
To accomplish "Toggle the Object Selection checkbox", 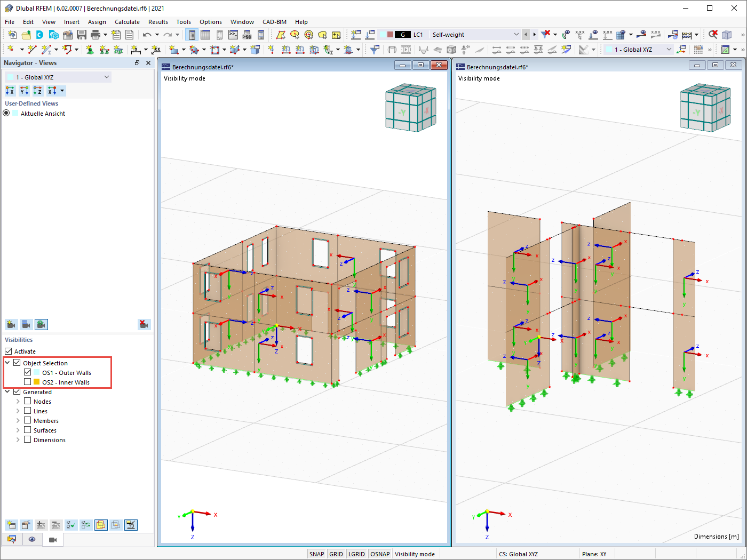I will (17, 363).
